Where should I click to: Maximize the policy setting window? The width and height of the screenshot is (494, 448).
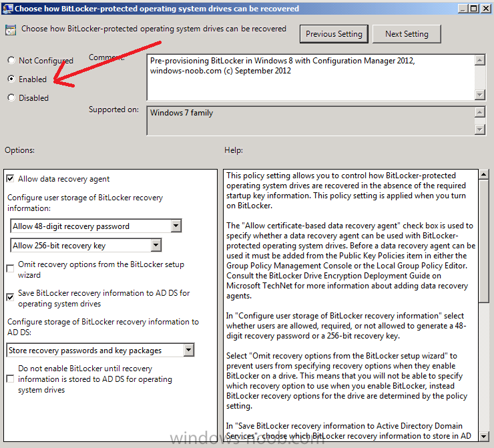474,9
